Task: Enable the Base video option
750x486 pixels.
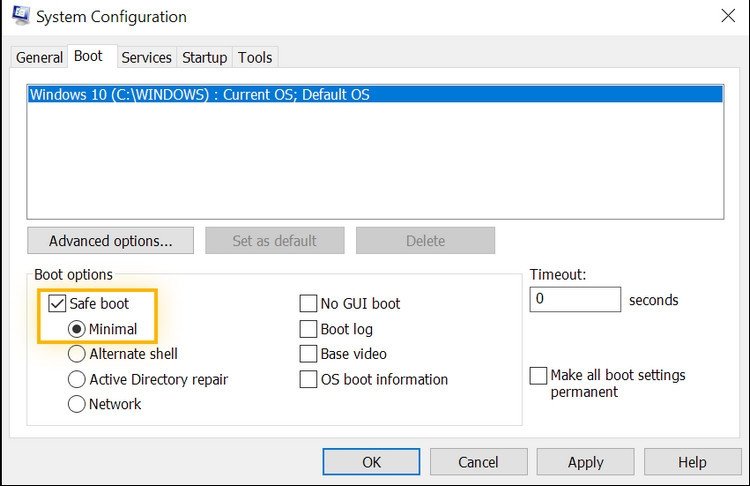Action: coord(309,354)
